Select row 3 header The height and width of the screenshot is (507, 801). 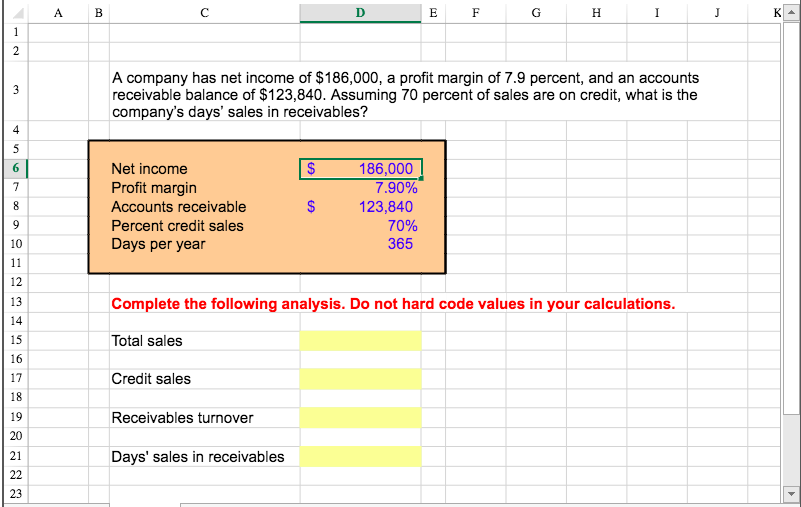[x=16, y=90]
